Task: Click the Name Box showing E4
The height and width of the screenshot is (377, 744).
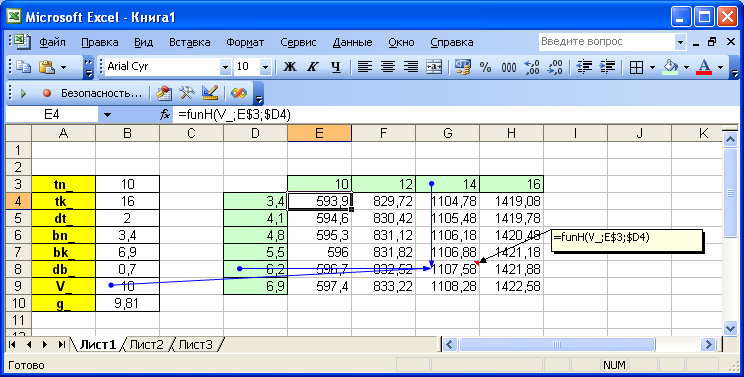Action: [52, 115]
